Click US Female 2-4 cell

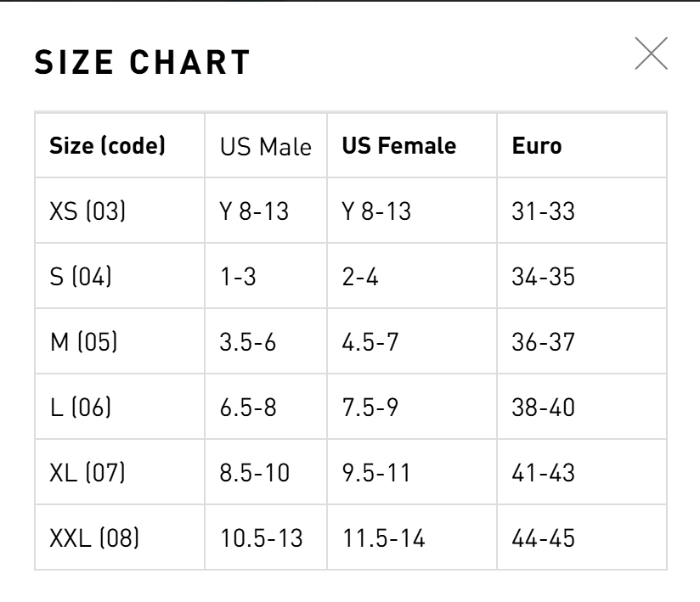[360, 277]
